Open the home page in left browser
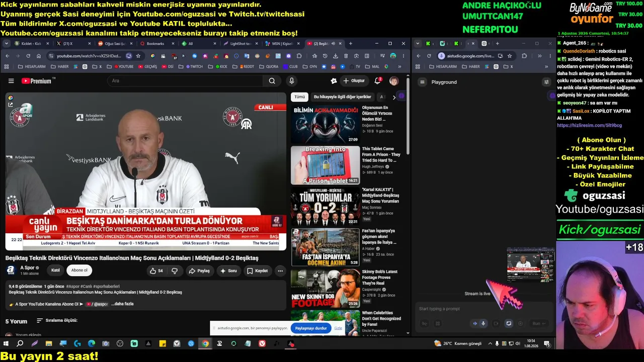This screenshot has width=644, height=362. point(39,56)
